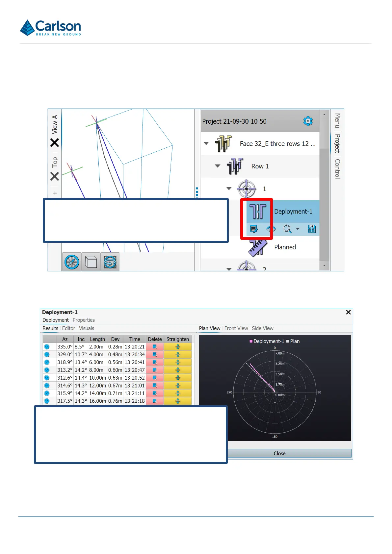The image size is (392, 554).
Task: Click the Time column header
Action: [135, 339]
